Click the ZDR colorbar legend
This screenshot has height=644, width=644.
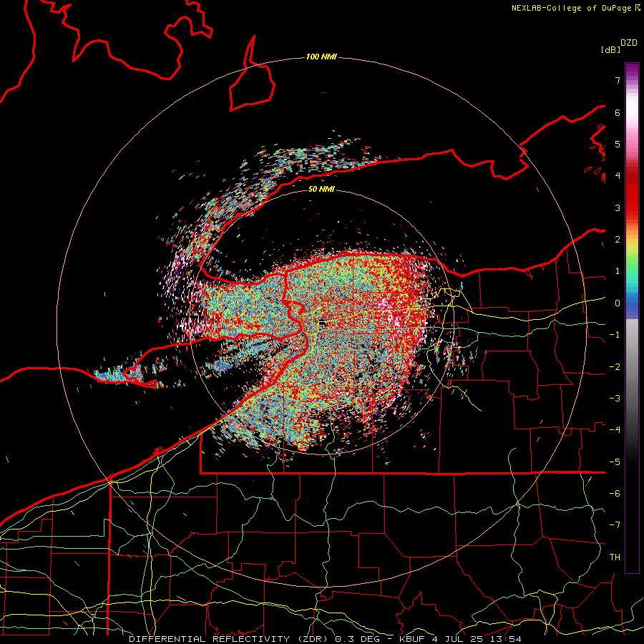pyautogui.click(x=632, y=318)
